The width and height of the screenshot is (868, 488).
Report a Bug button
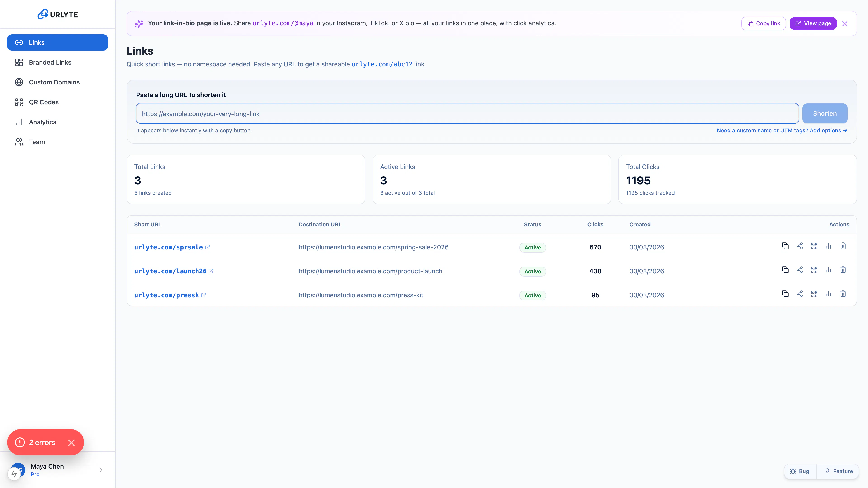800,471
